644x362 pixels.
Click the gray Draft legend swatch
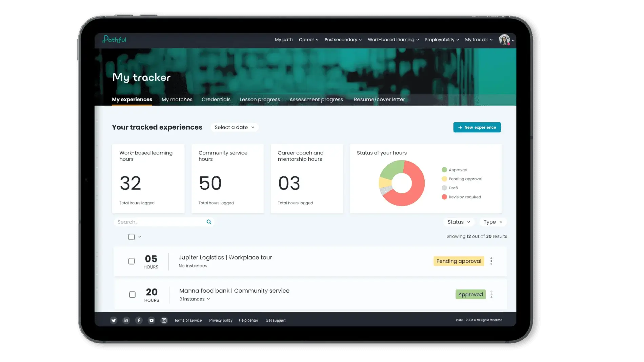pyautogui.click(x=444, y=188)
